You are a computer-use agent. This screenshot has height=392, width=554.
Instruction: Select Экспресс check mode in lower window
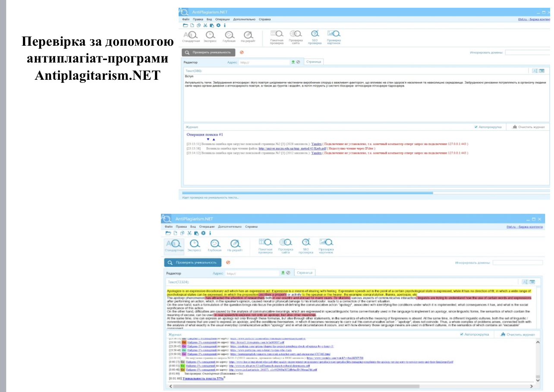(x=195, y=246)
